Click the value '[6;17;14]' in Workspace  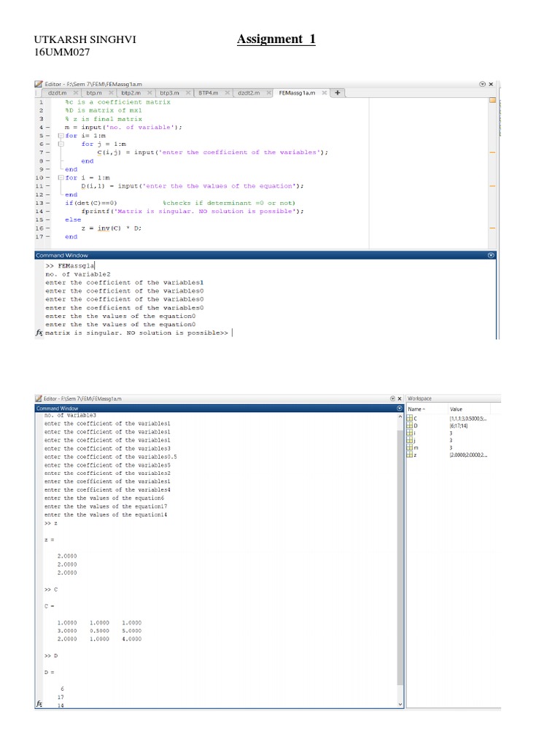click(x=459, y=426)
